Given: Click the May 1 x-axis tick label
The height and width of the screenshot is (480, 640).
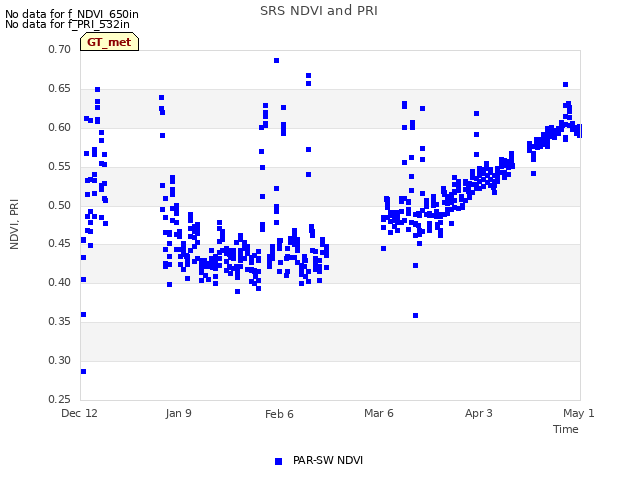Looking at the screenshot, I should coord(579,413).
